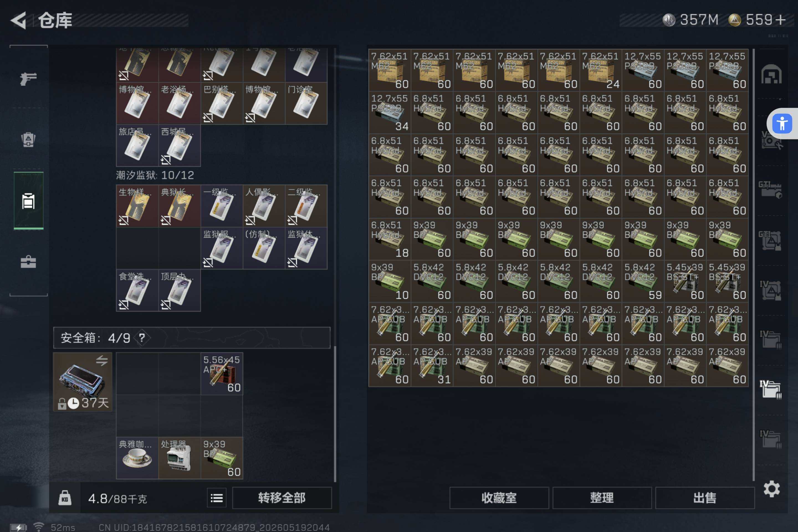Screen dimensions: 798x532
Task: Tap the gold triangle currency icon
Action: point(735,20)
